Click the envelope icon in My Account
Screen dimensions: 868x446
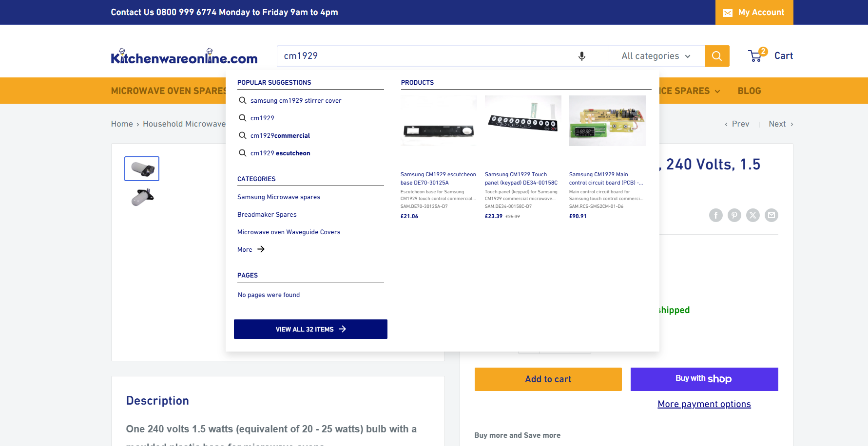728,12
